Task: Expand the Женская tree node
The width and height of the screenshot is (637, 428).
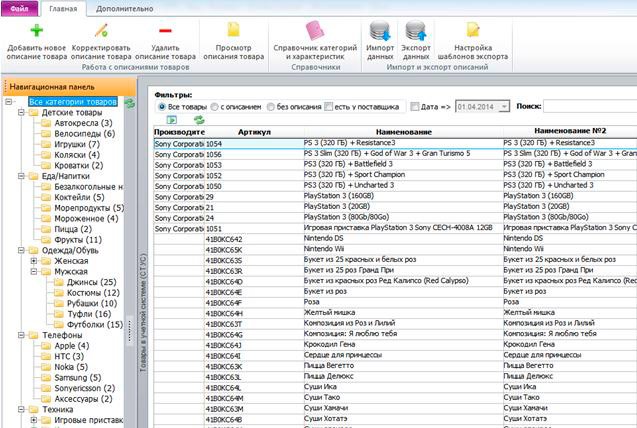Action: point(34,261)
